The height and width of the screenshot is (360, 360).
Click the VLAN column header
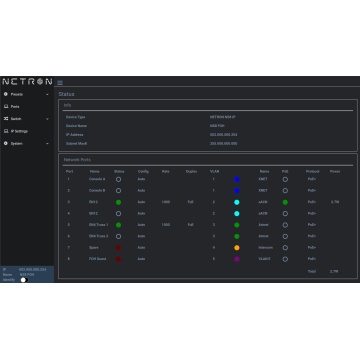pos(214,171)
